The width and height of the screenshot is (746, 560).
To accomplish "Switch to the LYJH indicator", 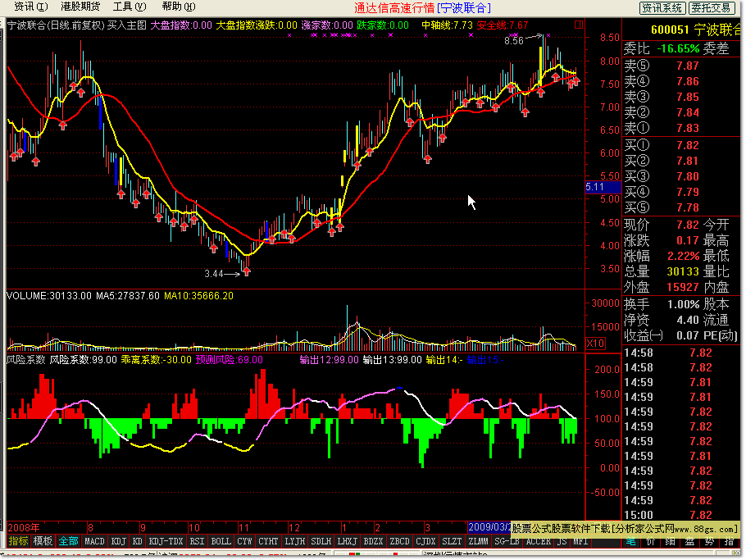I will coord(295,541).
